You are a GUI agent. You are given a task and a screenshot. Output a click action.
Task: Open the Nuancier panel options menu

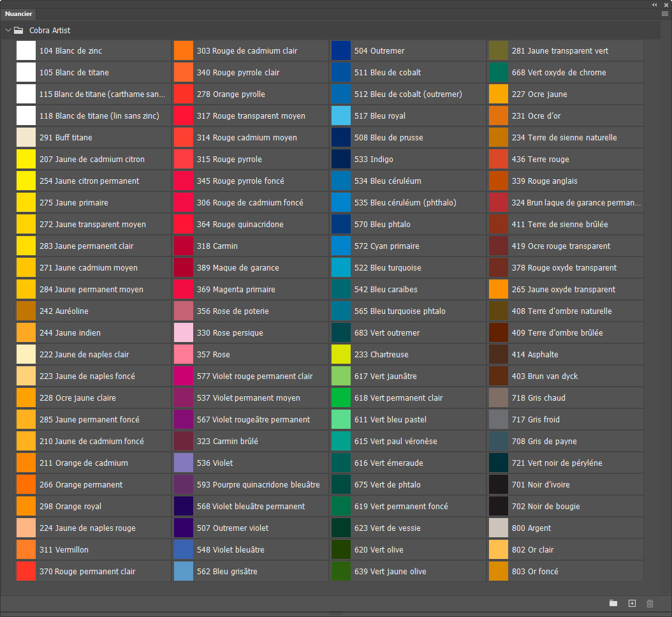pos(665,14)
